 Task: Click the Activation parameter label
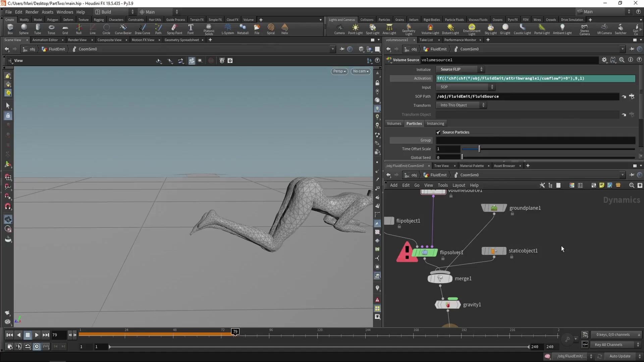pyautogui.click(x=422, y=78)
